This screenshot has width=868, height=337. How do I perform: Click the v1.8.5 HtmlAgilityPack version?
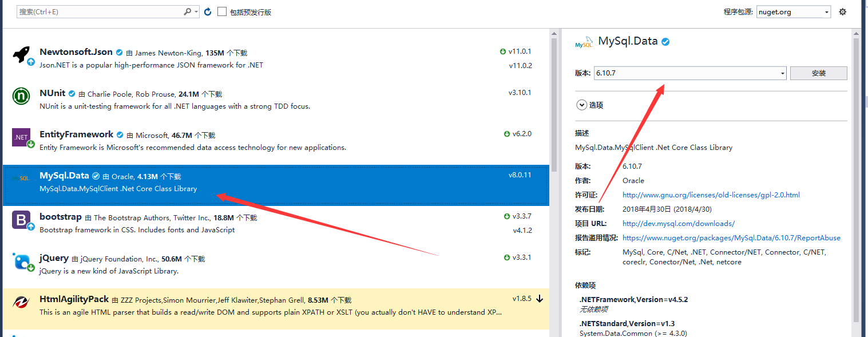tap(522, 299)
